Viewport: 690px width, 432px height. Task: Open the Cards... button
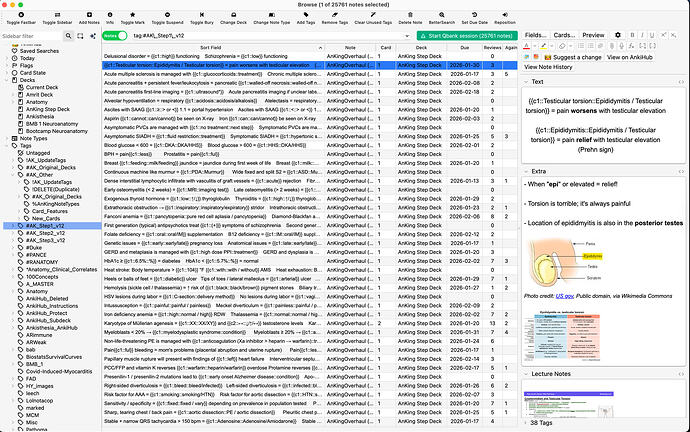click(x=564, y=35)
